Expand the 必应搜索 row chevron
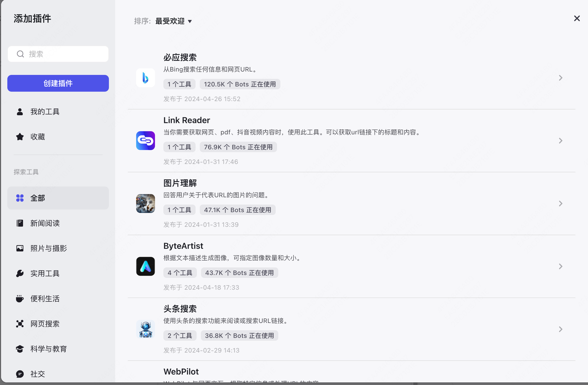 [x=560, y=78]
